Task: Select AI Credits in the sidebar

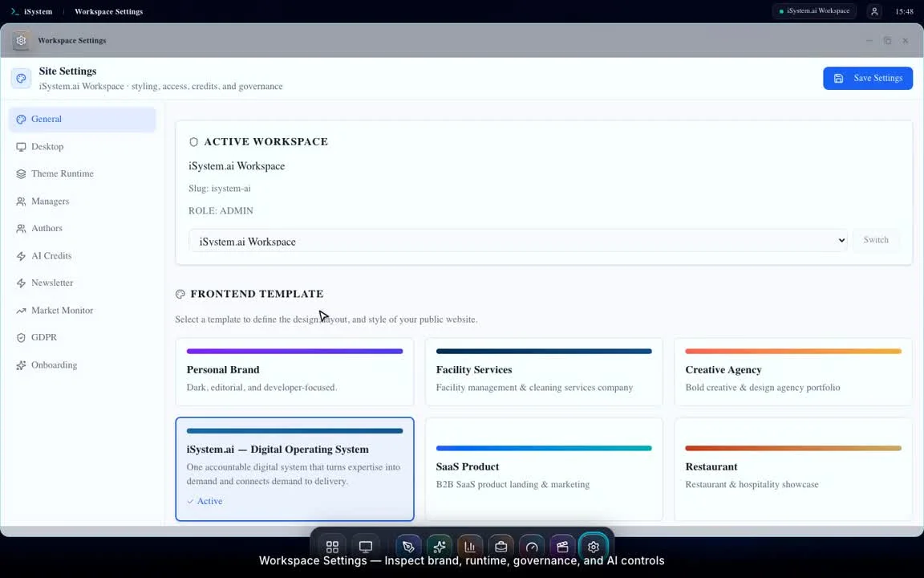Action: click(83, 255)
